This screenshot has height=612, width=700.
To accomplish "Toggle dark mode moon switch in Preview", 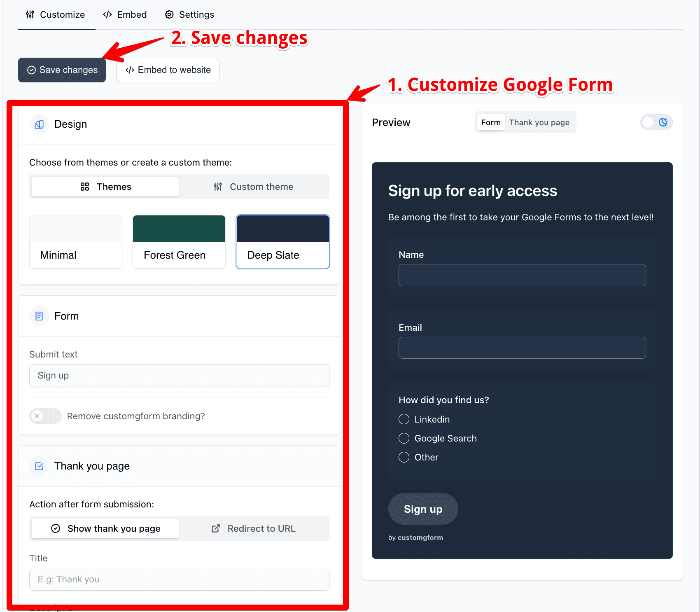I will [x=656, y=122].
